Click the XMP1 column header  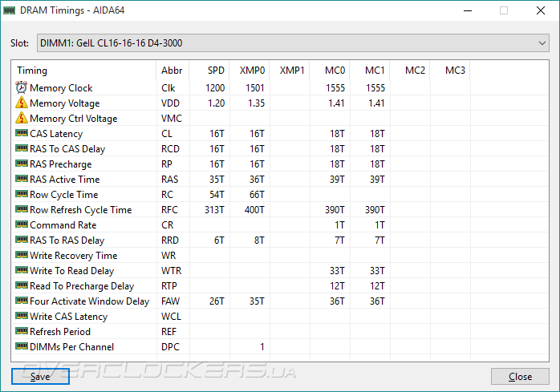click(x=290, y=71)
